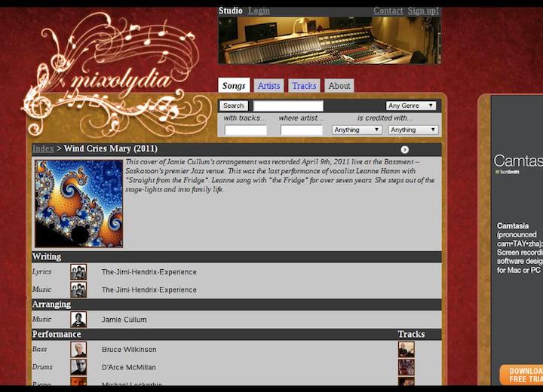Click the Tracks column header
The width and height of the screenshot is (543, 392).
click(x=411, y=334)
